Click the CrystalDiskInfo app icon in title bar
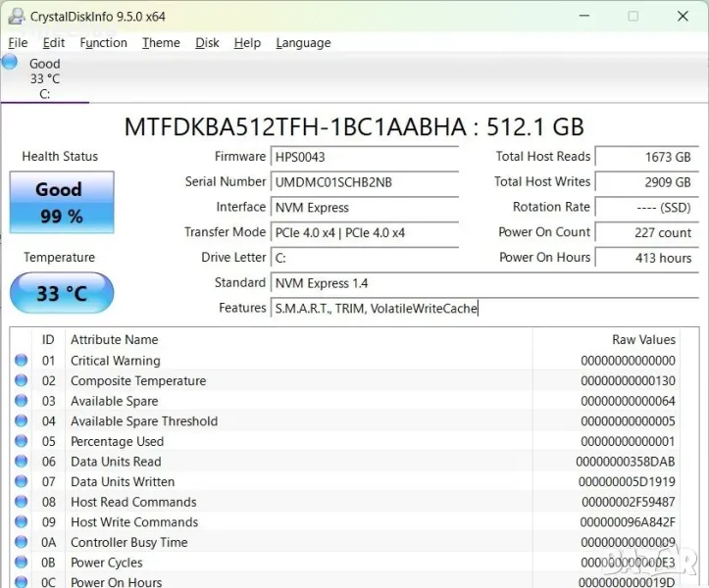The image size is (709, 588). click(16, 16)
